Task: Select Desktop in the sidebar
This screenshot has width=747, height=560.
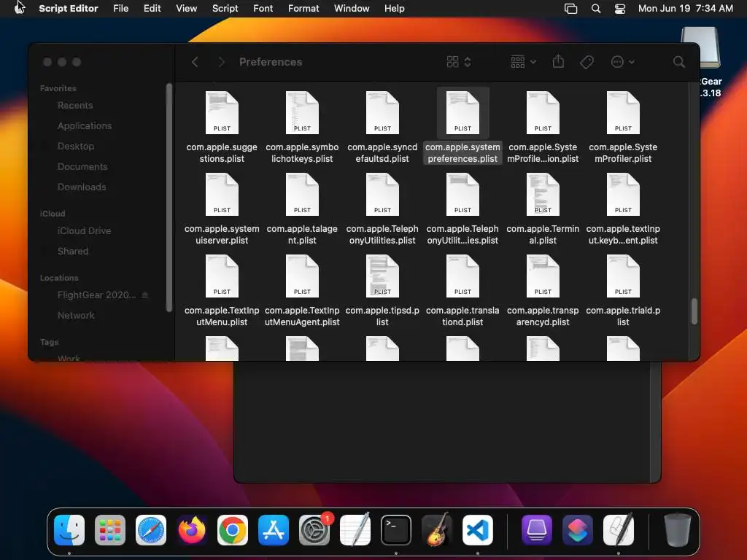Action: click(76, 146)
